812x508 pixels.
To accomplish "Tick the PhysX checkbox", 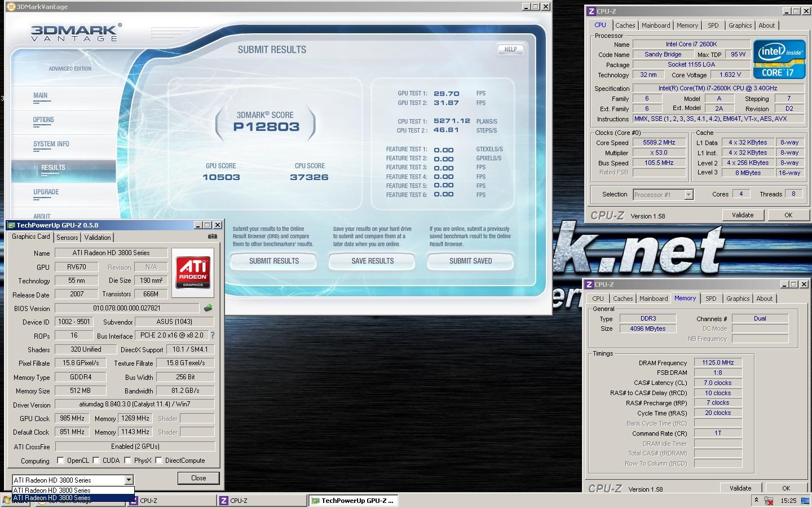I will (x=127, y=461).
